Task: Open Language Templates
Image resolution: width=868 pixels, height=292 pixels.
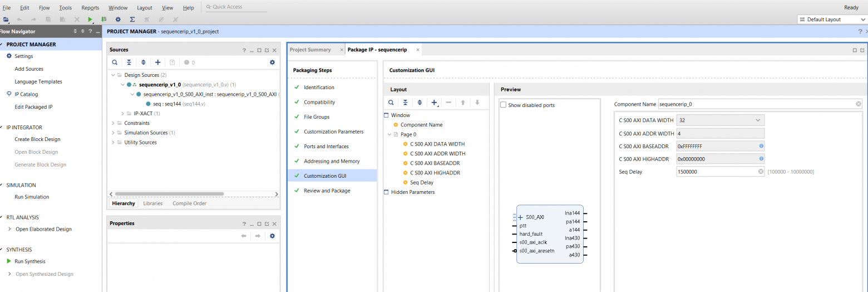Action: [38, 82]
